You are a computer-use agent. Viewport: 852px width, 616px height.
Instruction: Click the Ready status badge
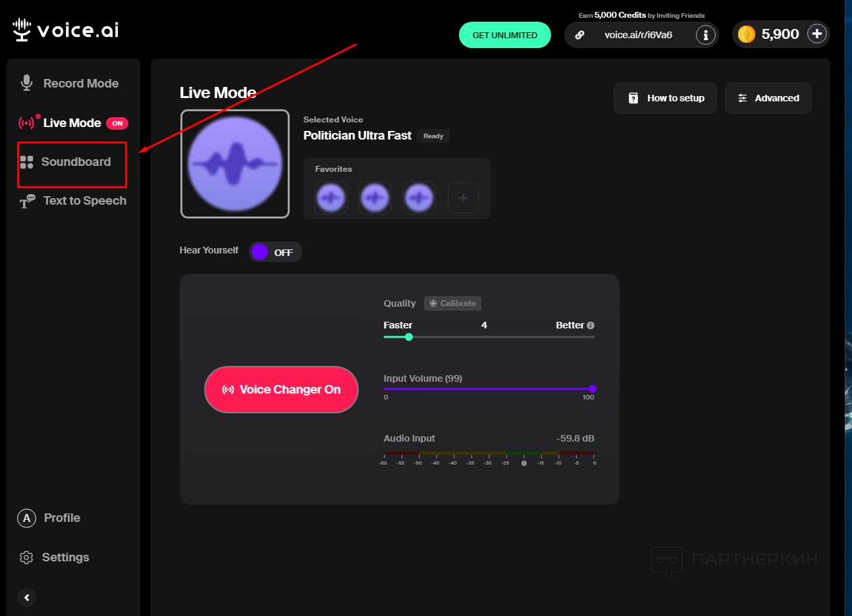(433, 136)
